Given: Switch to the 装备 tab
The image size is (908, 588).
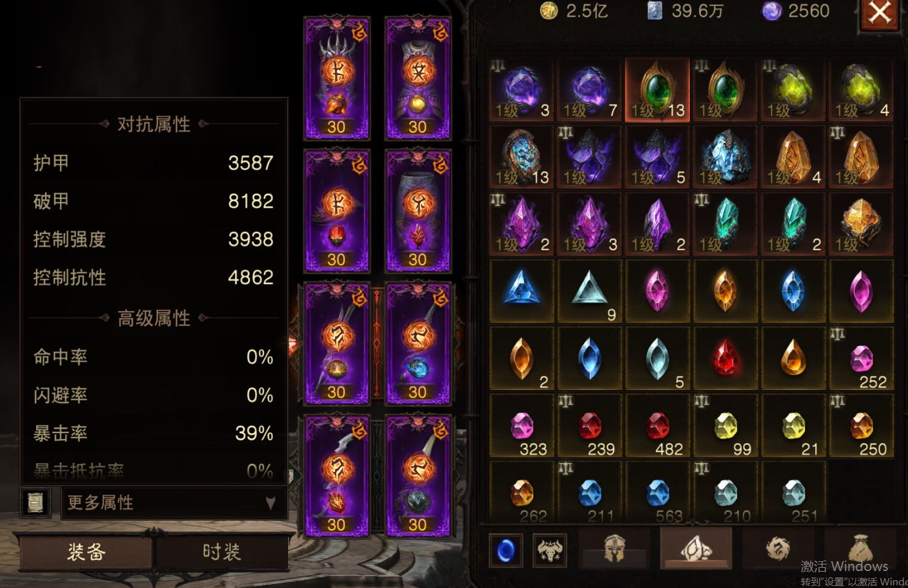Looking at the screenshot, I should (x=85, y=552).
